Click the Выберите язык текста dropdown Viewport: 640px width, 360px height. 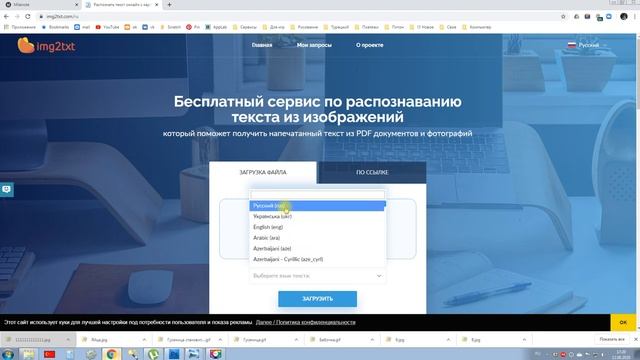pos(318,276)
